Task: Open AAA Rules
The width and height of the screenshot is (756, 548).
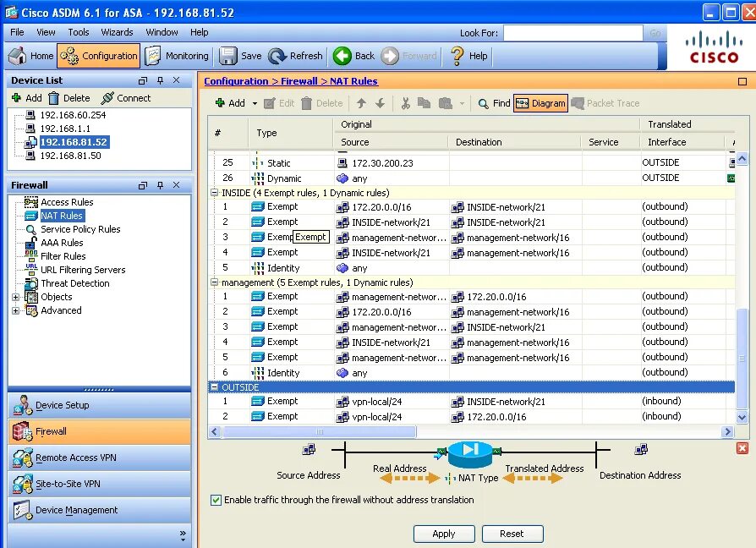Action: (62, 243)
